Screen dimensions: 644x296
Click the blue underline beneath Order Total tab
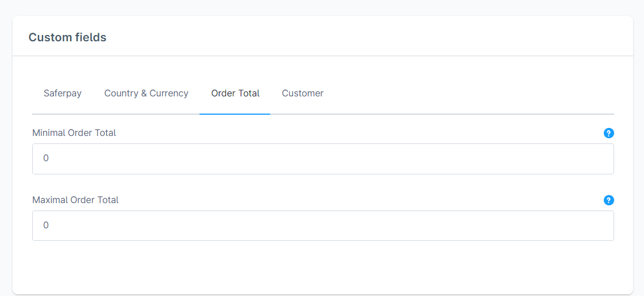click(235, 114)
